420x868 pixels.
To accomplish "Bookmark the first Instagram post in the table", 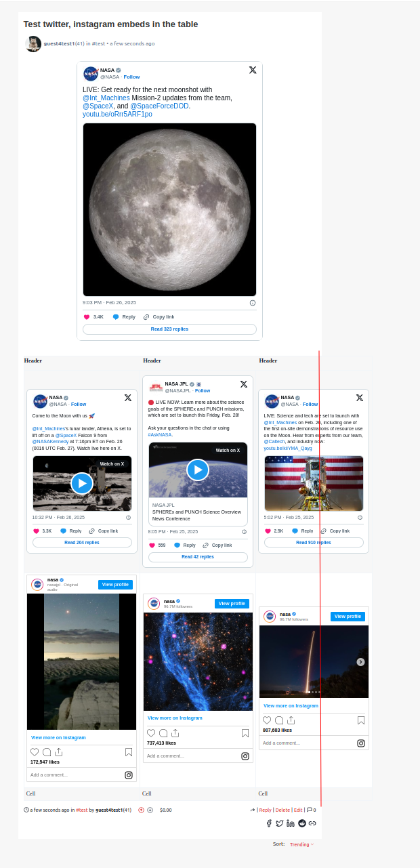I will point(129,752).
